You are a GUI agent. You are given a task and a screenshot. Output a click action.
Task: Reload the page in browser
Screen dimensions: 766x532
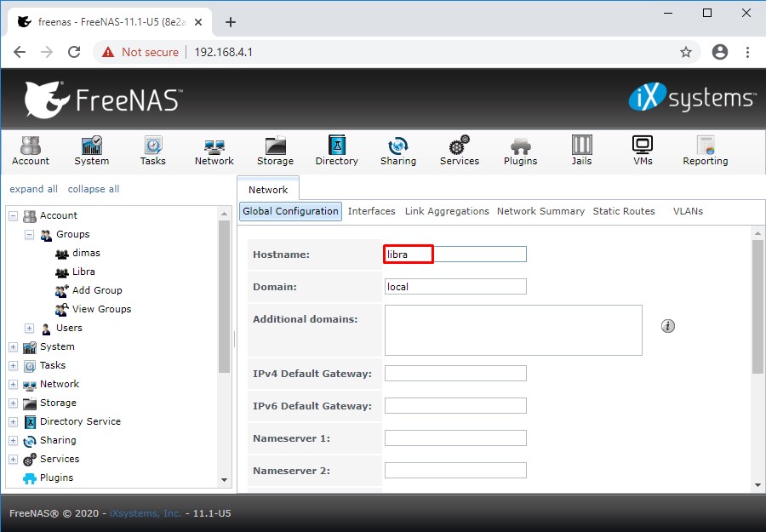tap(74, 52)
